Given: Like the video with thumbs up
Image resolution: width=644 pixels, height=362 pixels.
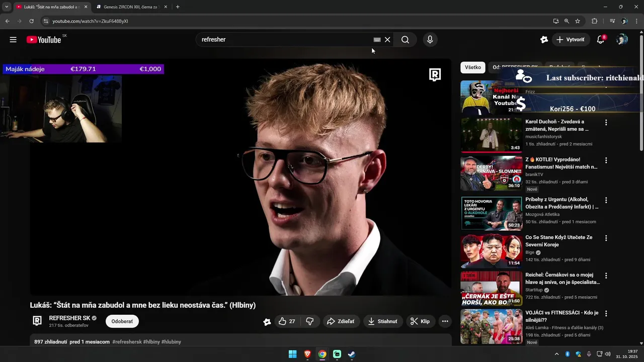Looking at the screenshot, I should click(287, 321).
